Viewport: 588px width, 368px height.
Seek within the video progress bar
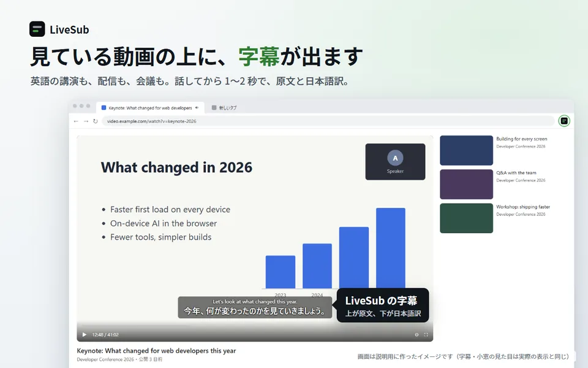pos(255,325)
